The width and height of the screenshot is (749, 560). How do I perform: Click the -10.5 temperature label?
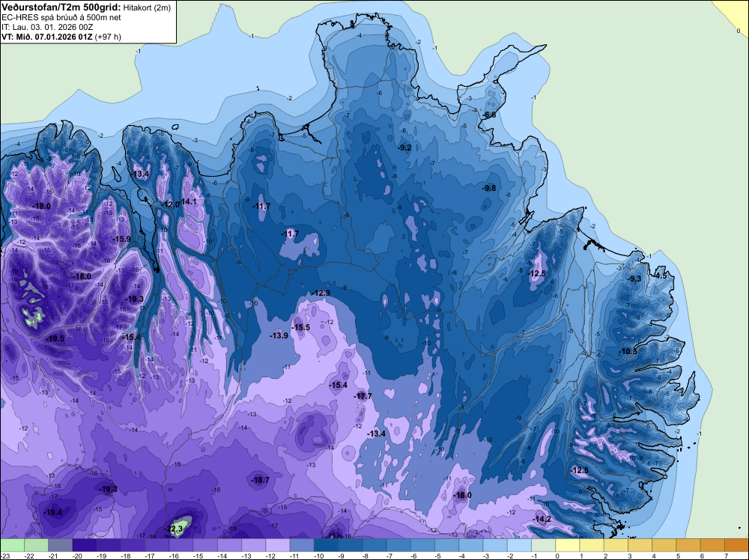[x=628, y=352]
